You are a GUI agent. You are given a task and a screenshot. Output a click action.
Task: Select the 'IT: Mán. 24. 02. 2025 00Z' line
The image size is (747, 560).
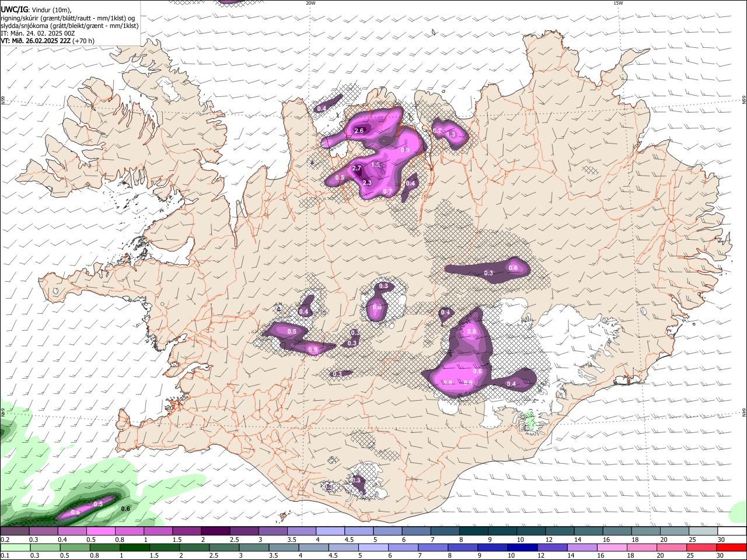[x=37, y=33]
